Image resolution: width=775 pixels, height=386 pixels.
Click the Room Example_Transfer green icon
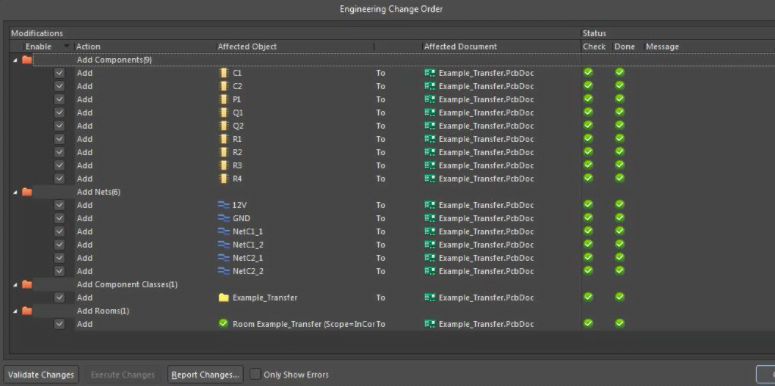(x=223, y=324)
